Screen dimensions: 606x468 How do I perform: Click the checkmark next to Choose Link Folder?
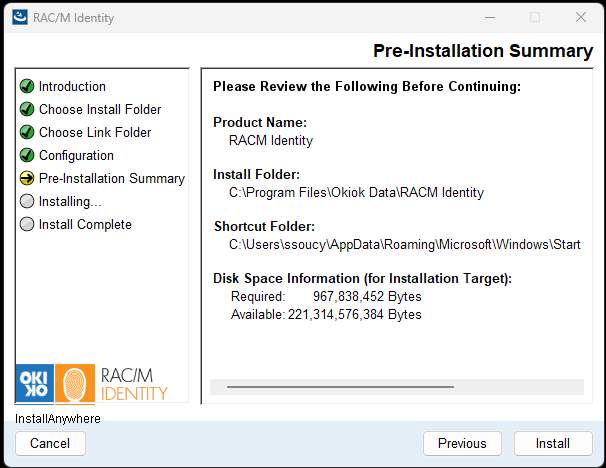tap(27, 133)
